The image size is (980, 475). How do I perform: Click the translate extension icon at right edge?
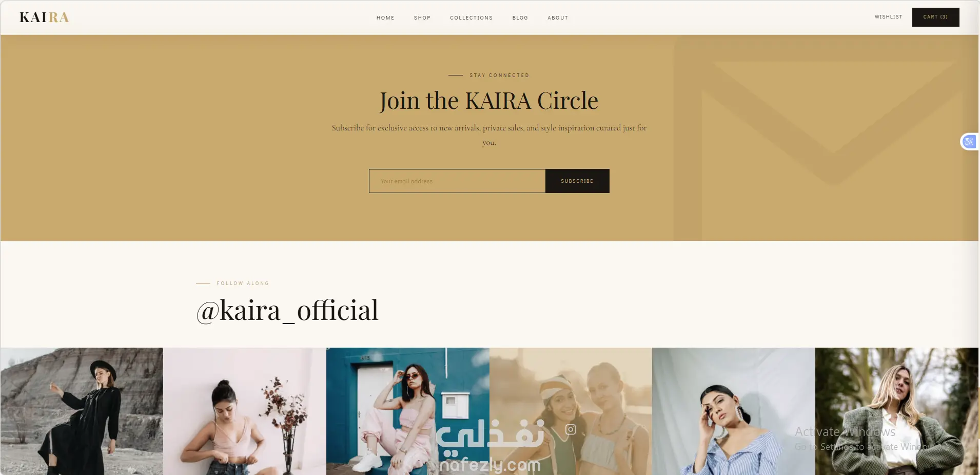point(969,142)
